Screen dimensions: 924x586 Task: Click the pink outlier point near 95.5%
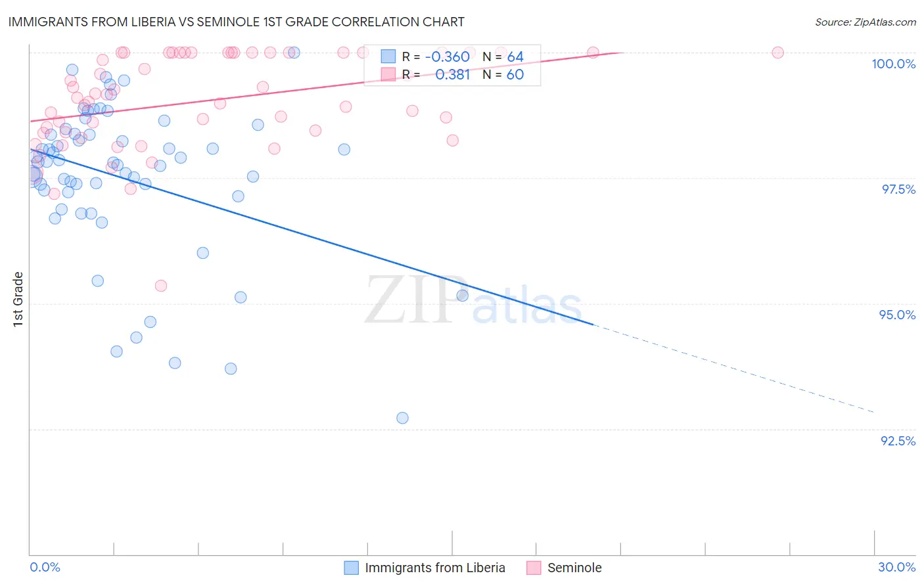pyautogui.click(x=161, y=286)
